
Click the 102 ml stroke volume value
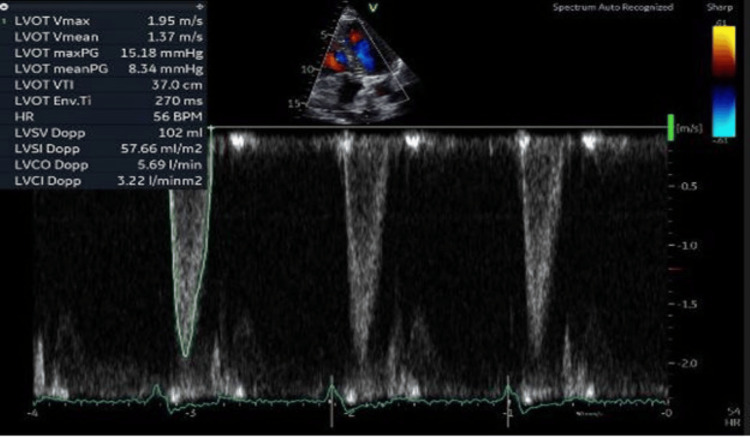pyautogui.click(x=180, y=133)
